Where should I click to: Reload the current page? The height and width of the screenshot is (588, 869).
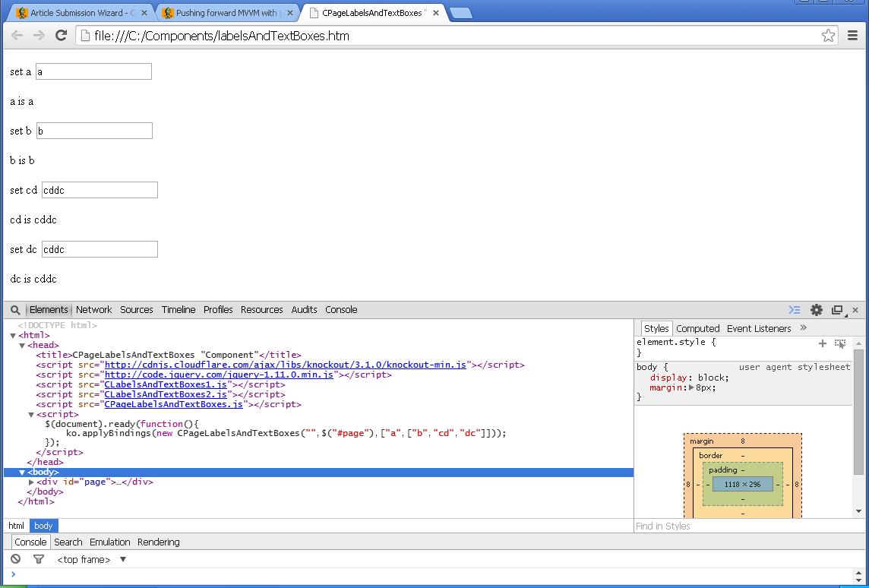pos(61,36)
